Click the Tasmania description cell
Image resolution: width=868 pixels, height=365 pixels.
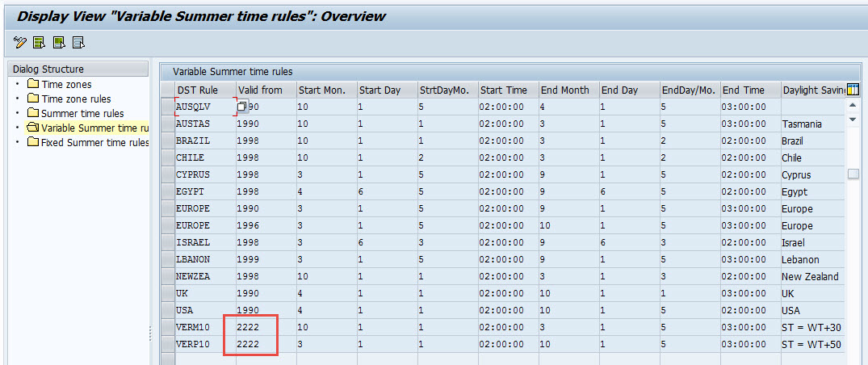tap(812, 124)
